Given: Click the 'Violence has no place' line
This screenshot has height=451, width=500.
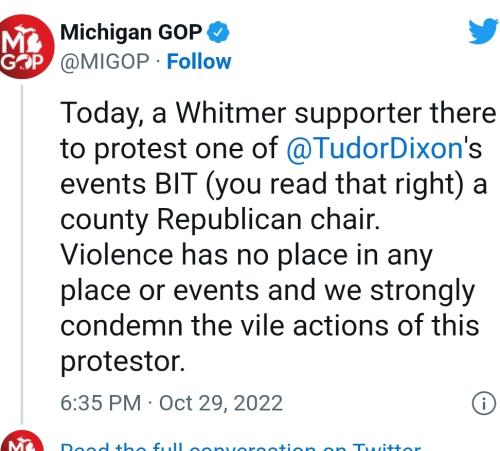Looking at the screenshot, I should click(x=246, y=255).
